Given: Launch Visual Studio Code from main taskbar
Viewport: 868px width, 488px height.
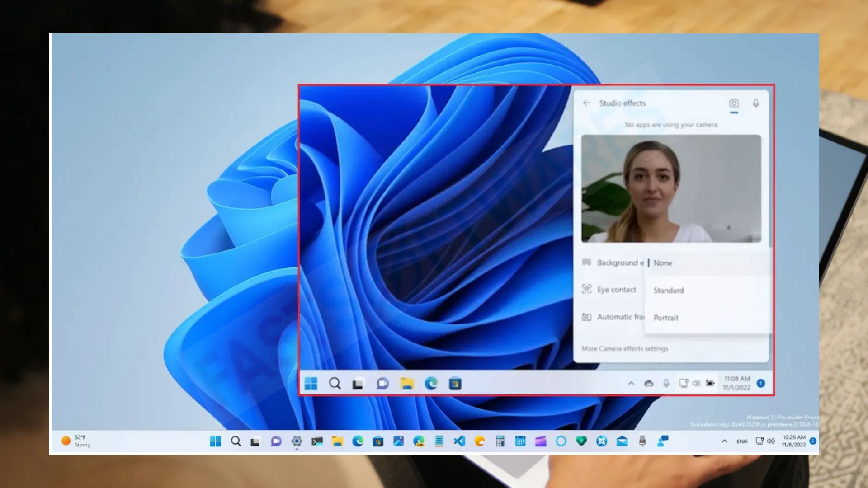Looking at the screenshot, I should [459, 441].
